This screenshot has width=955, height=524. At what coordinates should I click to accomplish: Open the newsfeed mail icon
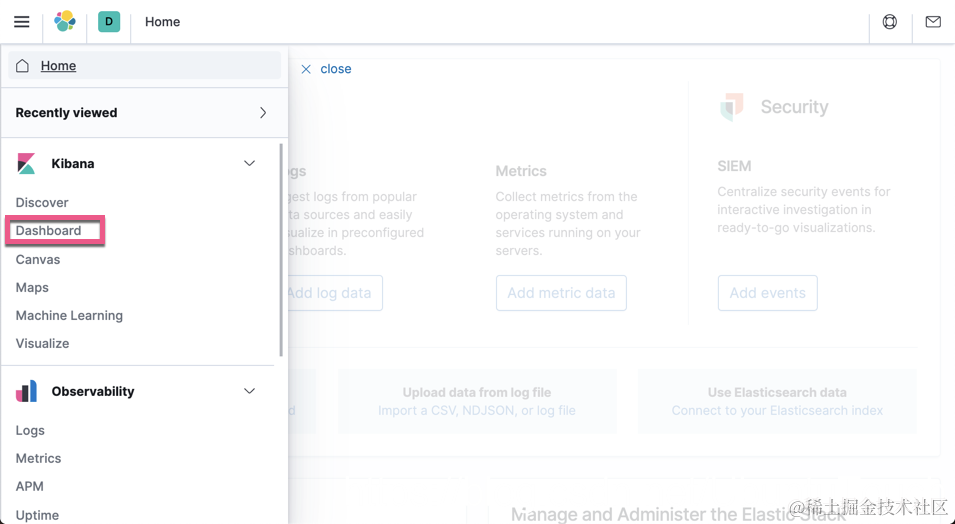[933, 22]
